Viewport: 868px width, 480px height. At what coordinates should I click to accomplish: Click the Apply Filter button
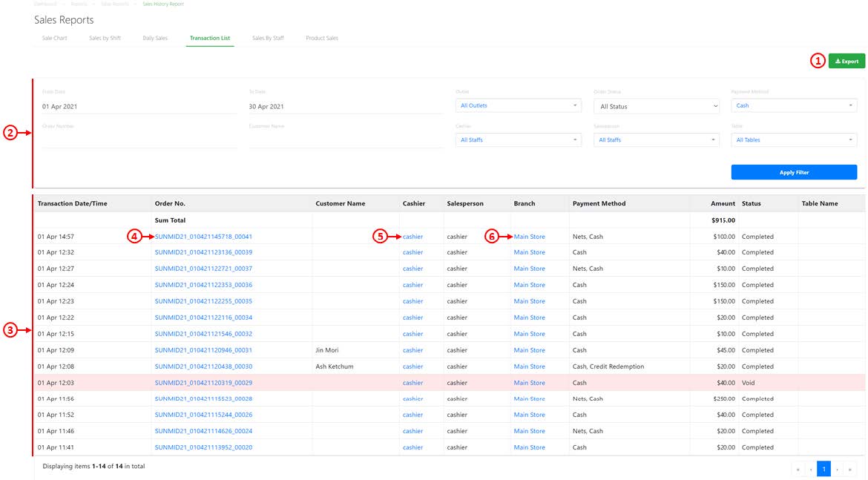[x=794, y=171]
